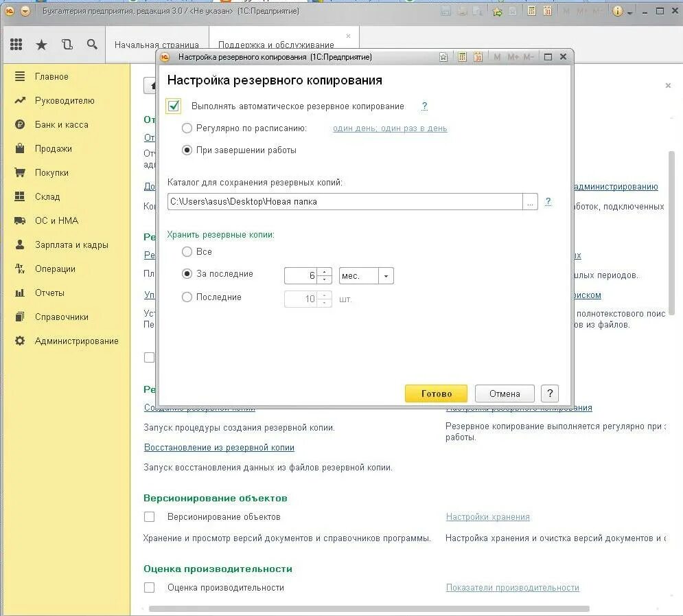Screen dimensions: 683x616
Task: Go to Банк и касса section
Action: tap(61, 124)
